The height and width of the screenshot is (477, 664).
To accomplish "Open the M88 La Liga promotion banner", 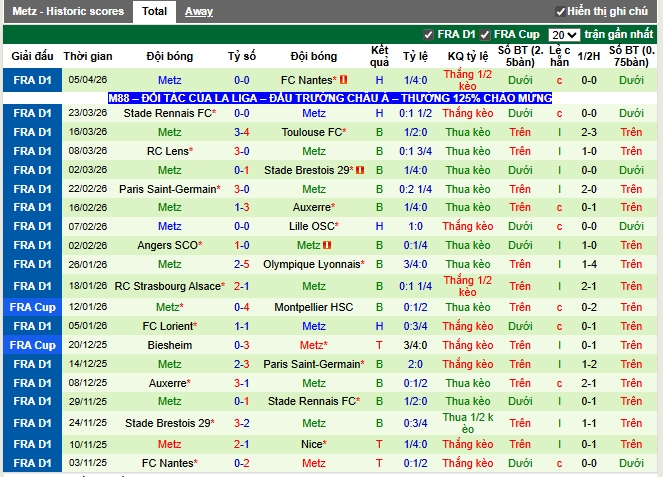I will point(331,98).
